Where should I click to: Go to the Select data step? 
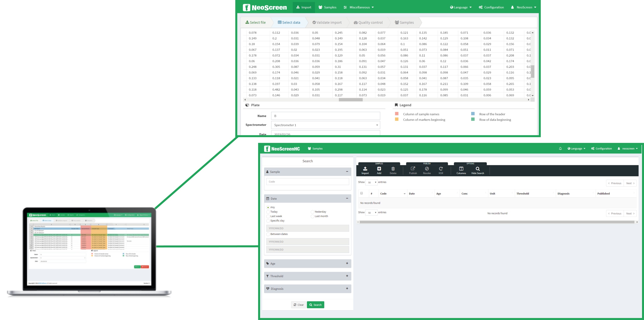point(289,22)
